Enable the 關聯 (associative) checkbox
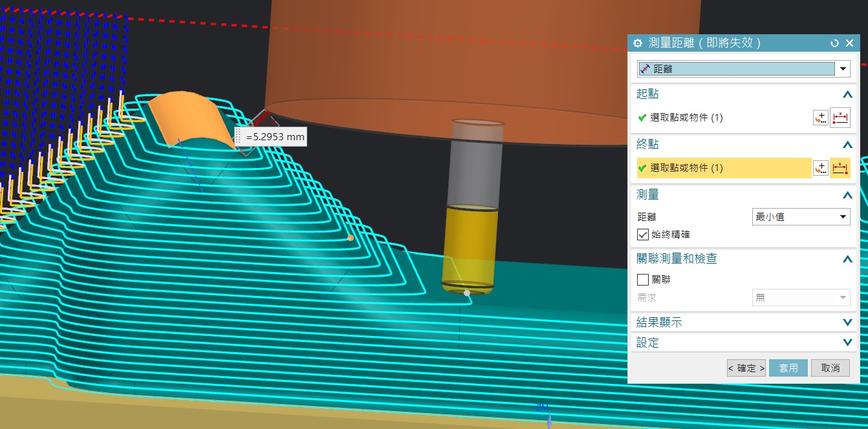This screenshot has width=868, height=429. 643,280
